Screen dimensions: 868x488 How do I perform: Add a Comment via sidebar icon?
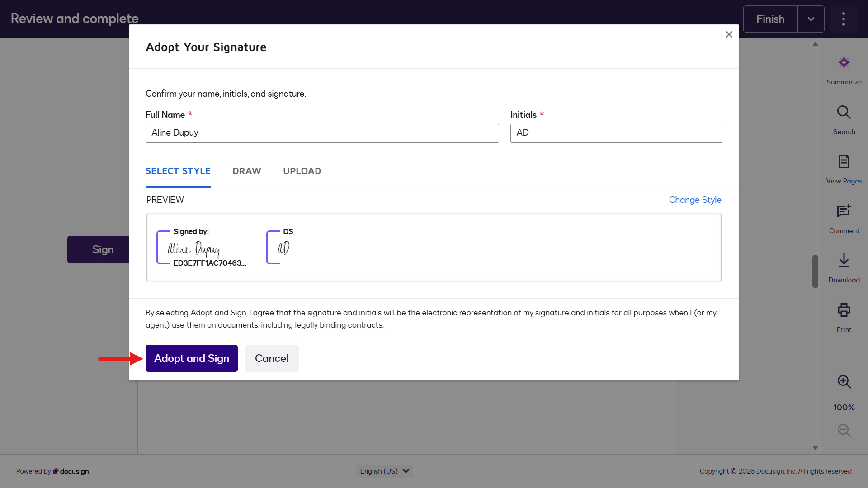click(844, 211)
